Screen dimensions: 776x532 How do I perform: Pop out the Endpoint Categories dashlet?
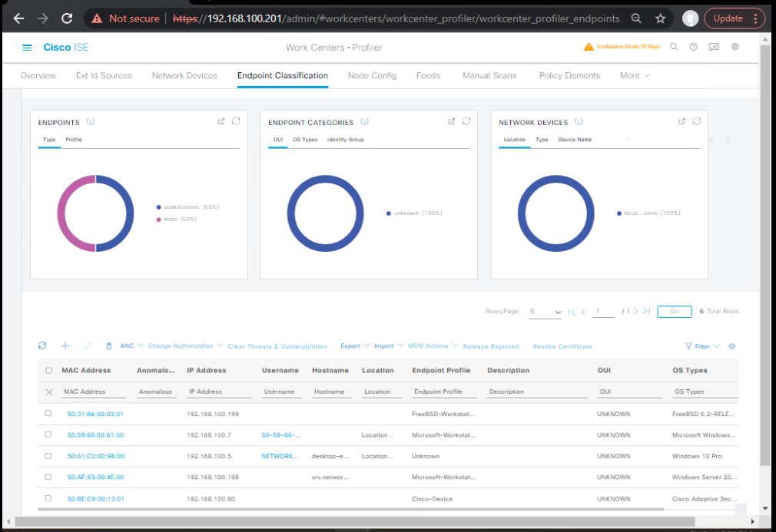click(451, 121)
